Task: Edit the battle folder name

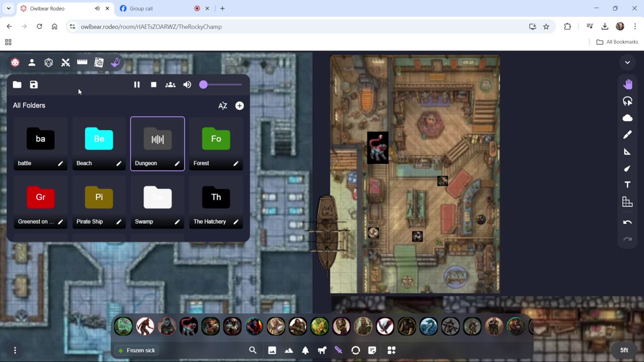Action: (x=60, y=163)
